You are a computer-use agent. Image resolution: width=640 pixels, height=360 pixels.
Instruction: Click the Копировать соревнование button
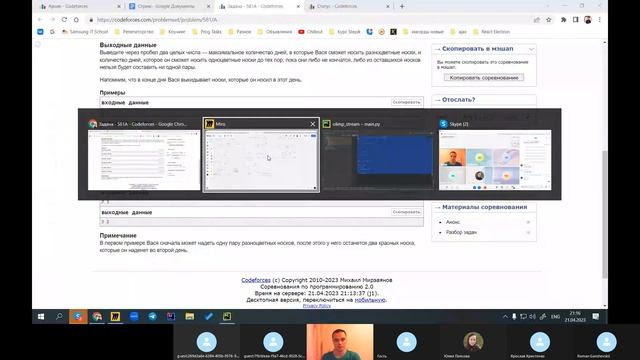pyautogui.click(x=484, y=77)
